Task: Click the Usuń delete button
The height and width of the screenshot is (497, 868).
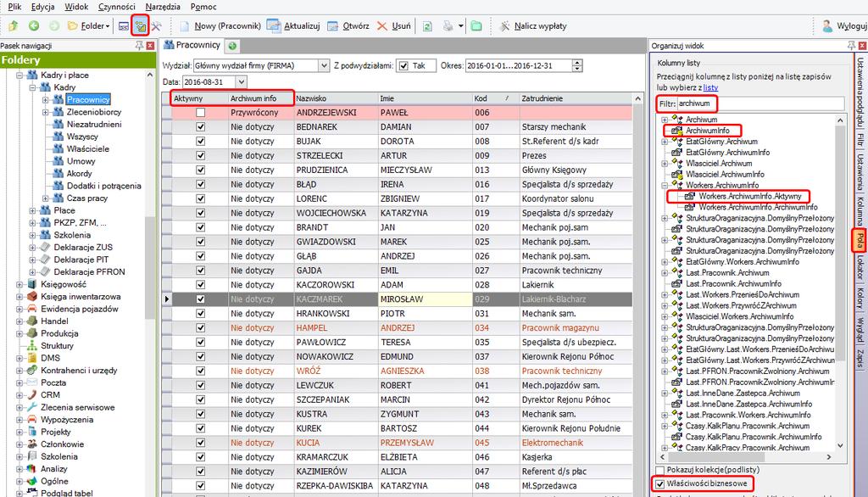Action: 394,26
